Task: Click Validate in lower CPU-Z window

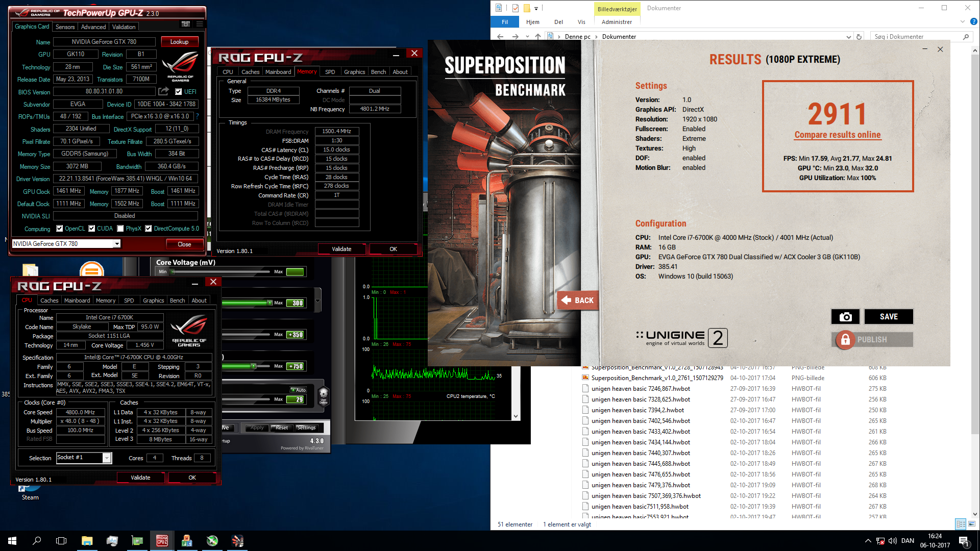Action: (140, 478)
